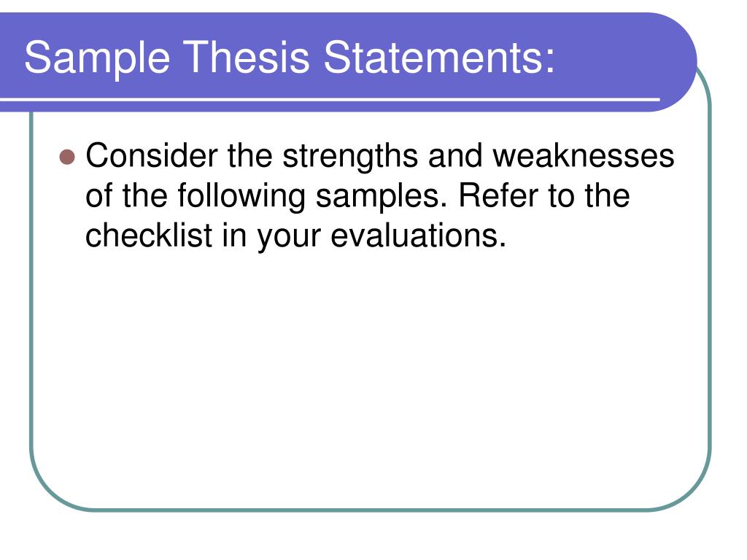Click the word 'strengths' in the first line
747x560 pixels.
[349, 157]
